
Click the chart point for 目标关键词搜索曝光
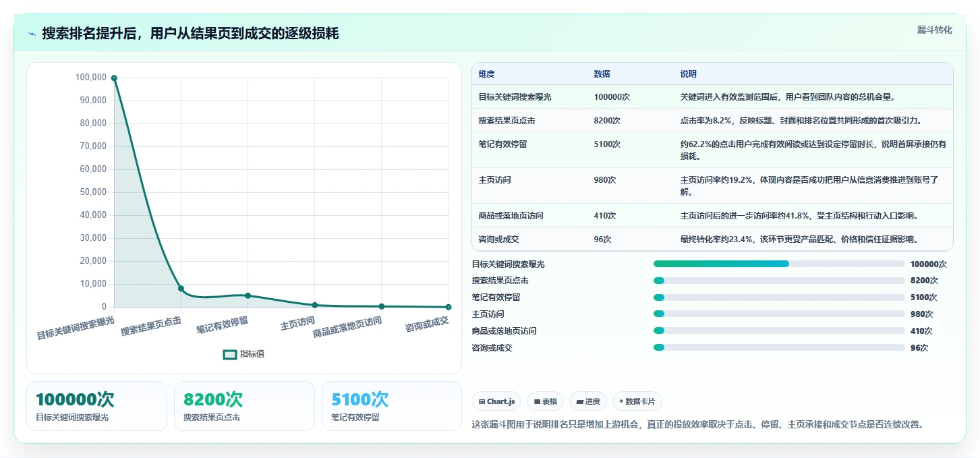coord(114,78)
